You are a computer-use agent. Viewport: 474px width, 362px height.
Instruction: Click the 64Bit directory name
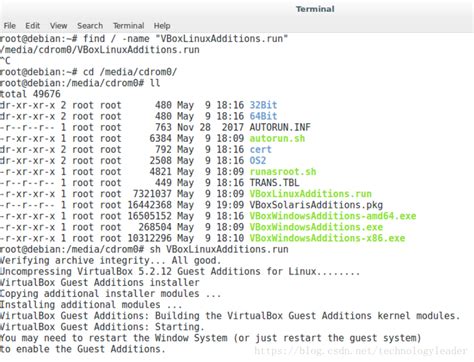click(263, 116)
